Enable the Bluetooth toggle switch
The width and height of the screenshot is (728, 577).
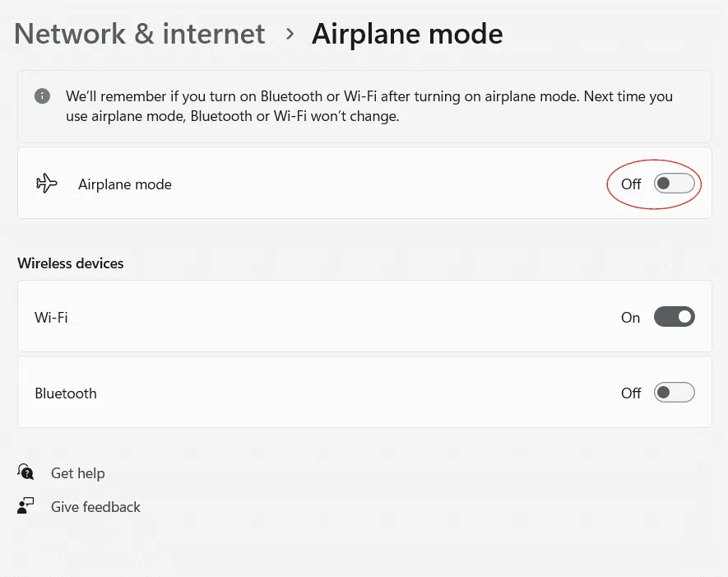tap(674, 393)
